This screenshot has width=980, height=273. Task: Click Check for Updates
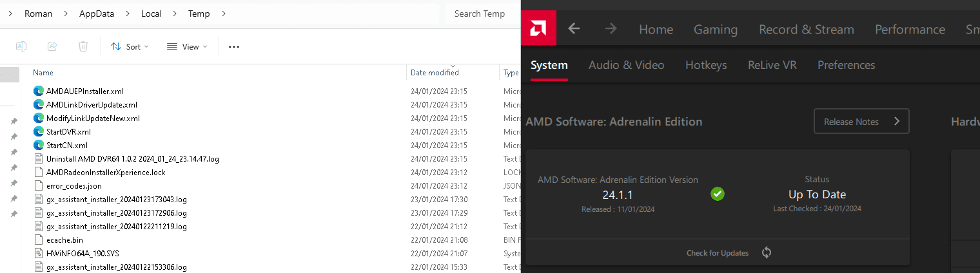tap(718, 253)
